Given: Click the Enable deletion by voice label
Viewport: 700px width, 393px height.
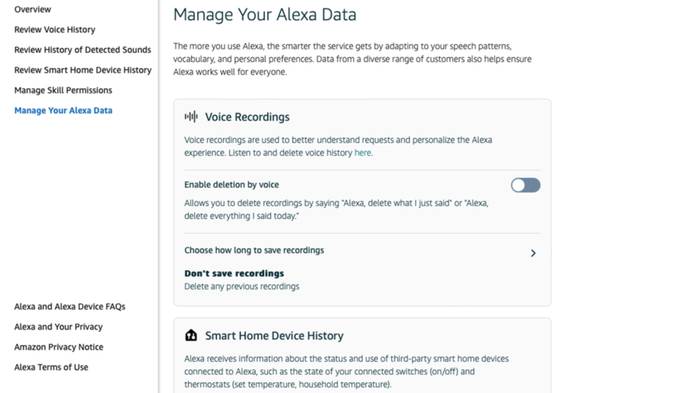Looking at the screenshot, I should [x=231, y=185].
